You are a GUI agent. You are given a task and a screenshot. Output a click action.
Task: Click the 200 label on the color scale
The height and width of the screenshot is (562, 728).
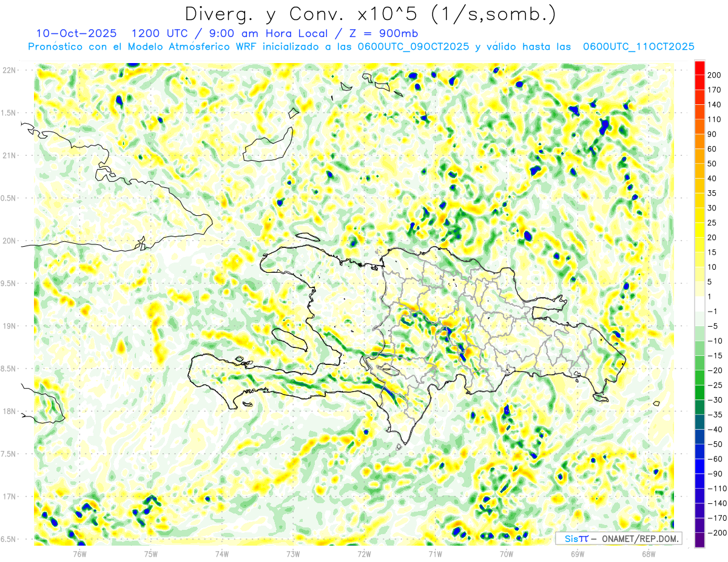[x=714, y=75]
